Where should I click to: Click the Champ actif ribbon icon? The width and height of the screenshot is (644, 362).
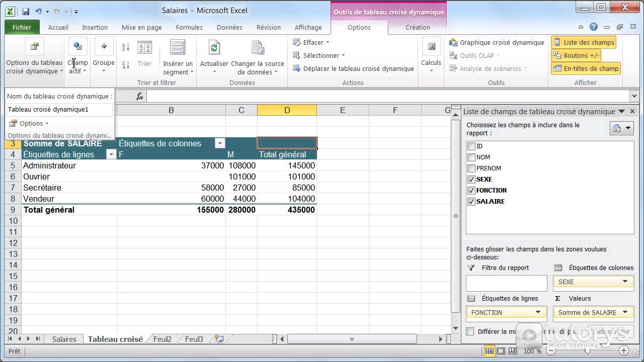coord(77,47)
